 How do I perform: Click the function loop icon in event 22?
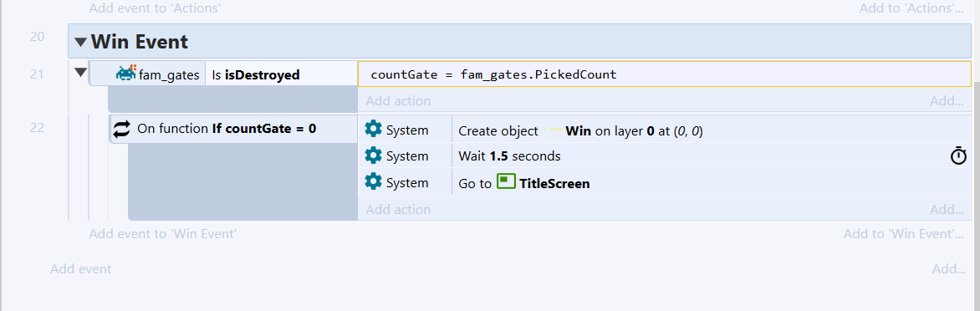(121, 130)
